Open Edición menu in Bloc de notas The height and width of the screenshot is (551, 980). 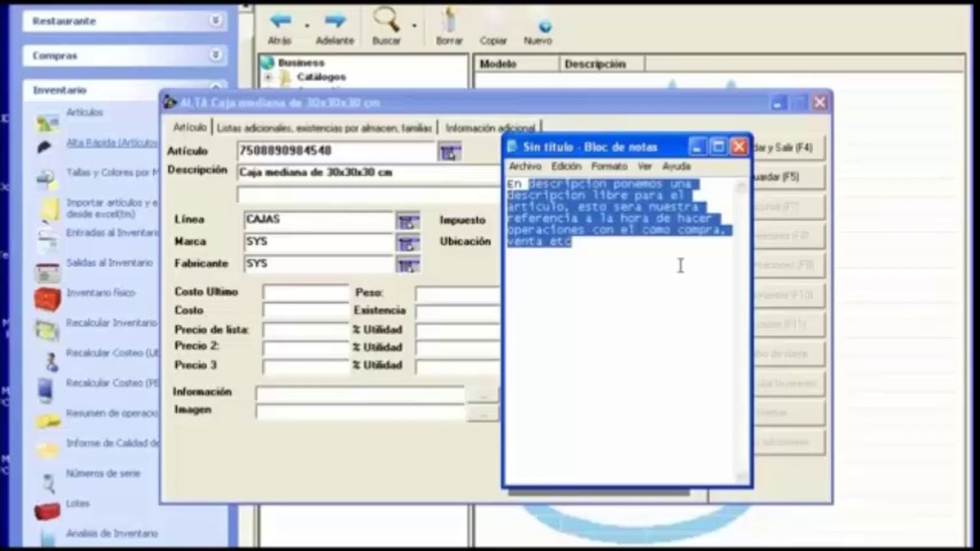coord(566,166)
